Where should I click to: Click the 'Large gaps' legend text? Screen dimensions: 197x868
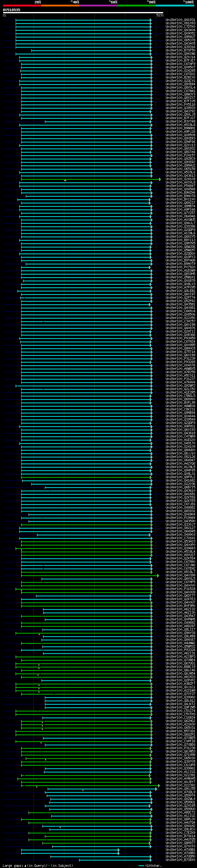pyautogui.click(x=13, y=865)
